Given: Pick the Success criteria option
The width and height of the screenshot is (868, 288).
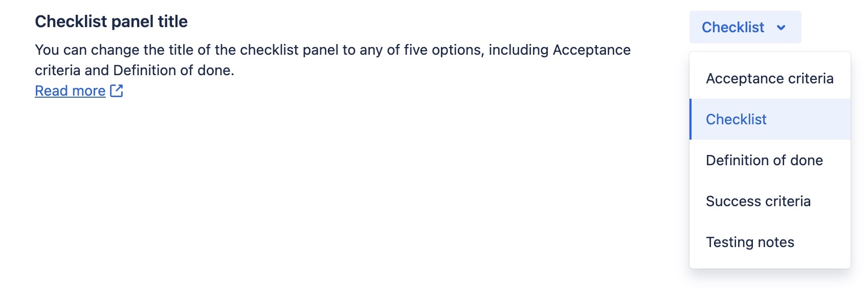Looking at the screenshot, I should pos(758,201).
